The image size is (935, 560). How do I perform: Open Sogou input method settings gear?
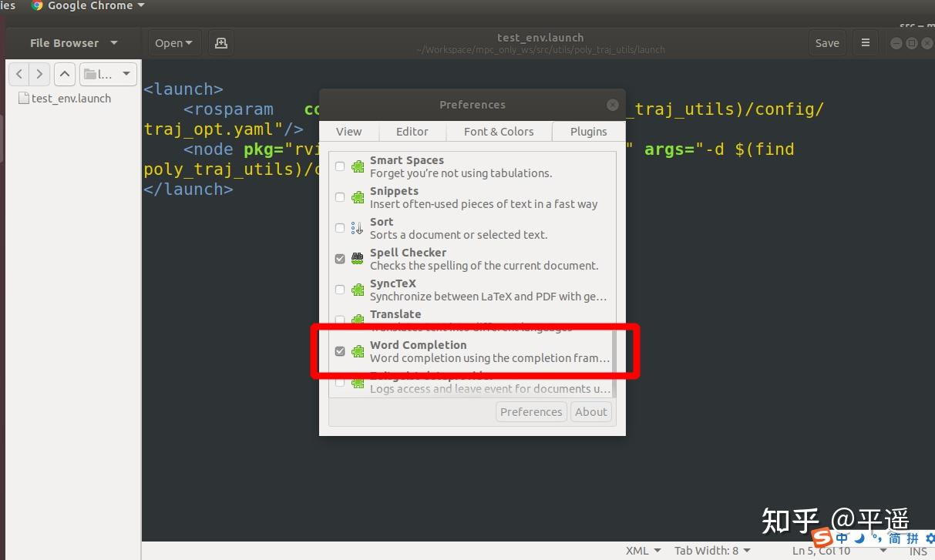click(x=930, y=538)
